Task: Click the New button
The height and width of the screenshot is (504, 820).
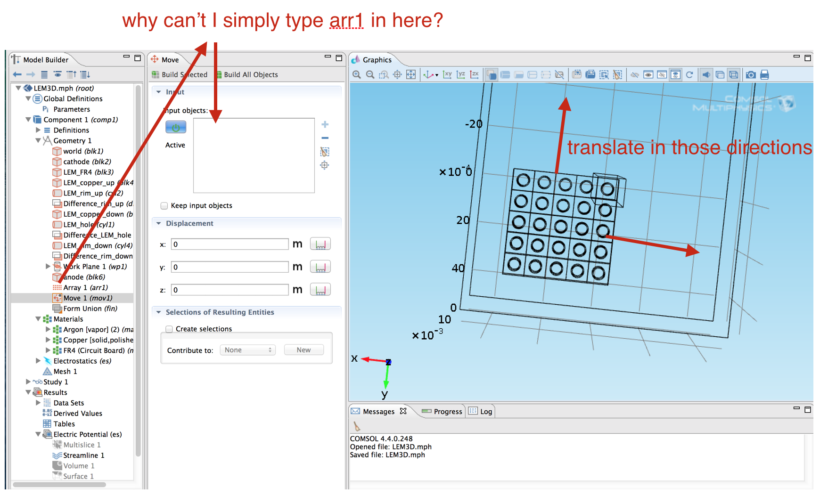Action: tap(303, 350)
